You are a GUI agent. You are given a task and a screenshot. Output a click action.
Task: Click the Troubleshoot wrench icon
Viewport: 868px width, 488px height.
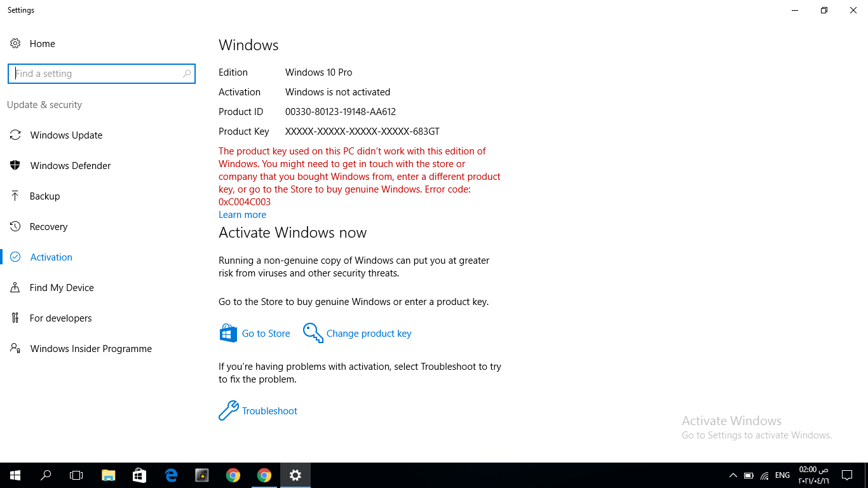(229, 410)
